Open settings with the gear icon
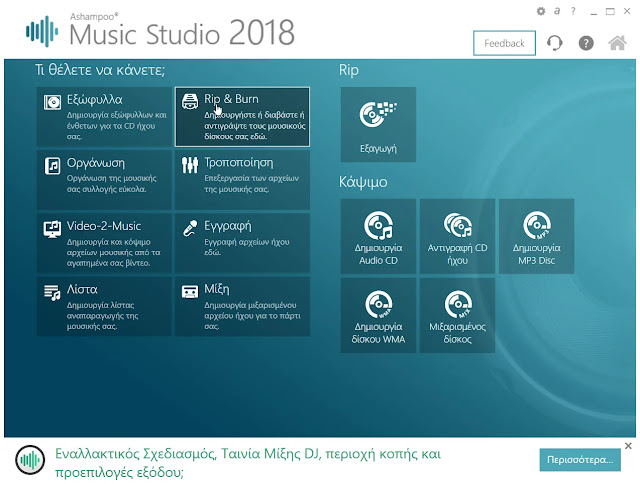This screenshot has height=484, width=640. click(541, 11)
